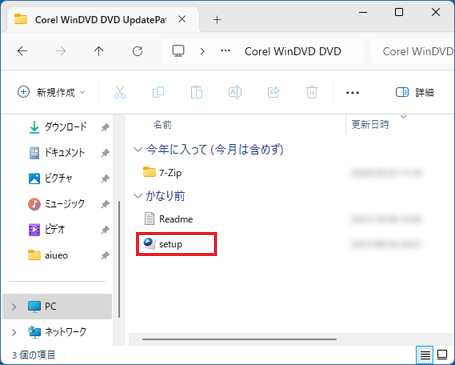This screenshot has height=365, width=455.
Task: Expand hidden path via address bar ellipsis
Action: pyautogui.click(x=225, y=51)
